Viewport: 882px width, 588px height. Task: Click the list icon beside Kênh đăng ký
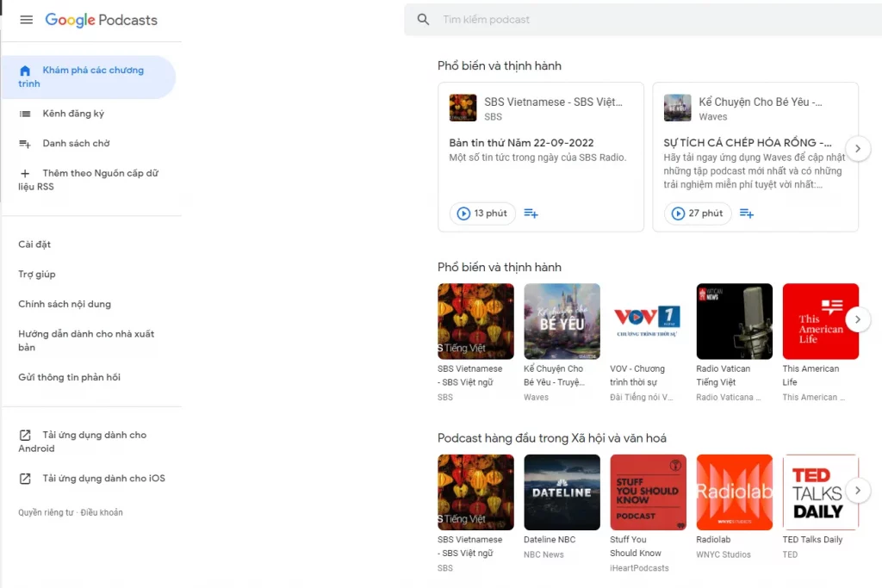[x=25, y=114]
